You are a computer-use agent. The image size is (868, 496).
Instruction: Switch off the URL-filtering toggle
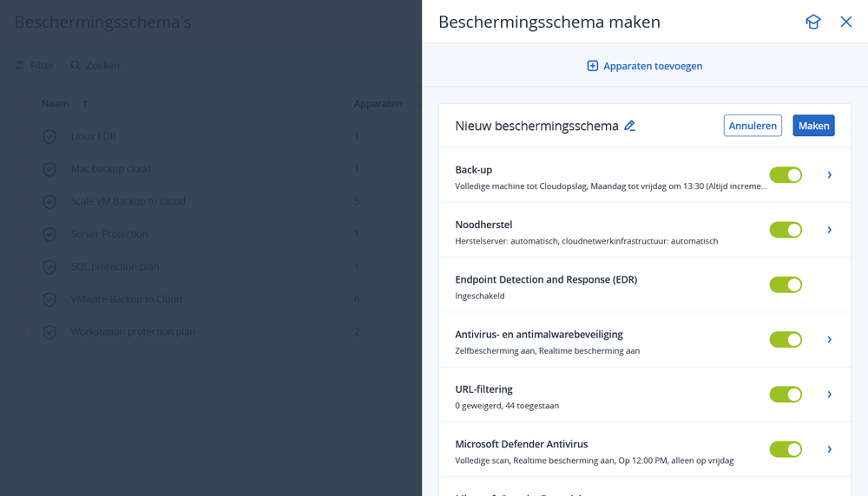click(786, 395)
